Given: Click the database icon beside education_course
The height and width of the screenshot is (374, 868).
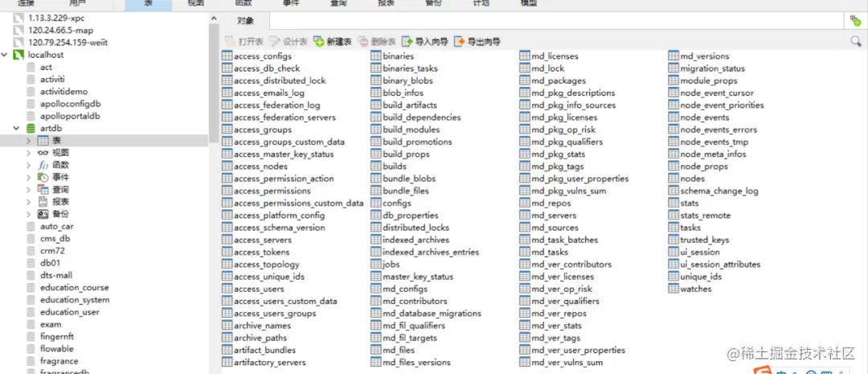Looking at the screenshot, I should (31, 288).
